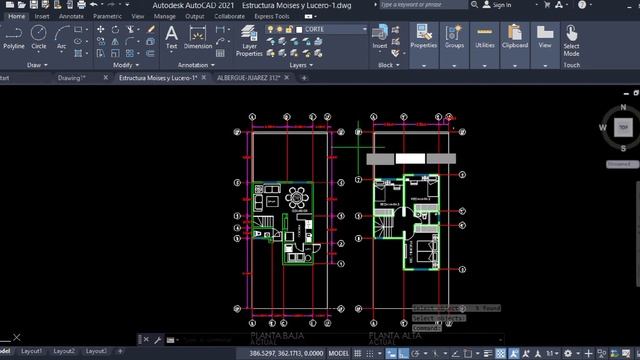The image size is (640, 360).
Task: Select the Fillet tool in Modify panel
Action: [x=130, y=41]
